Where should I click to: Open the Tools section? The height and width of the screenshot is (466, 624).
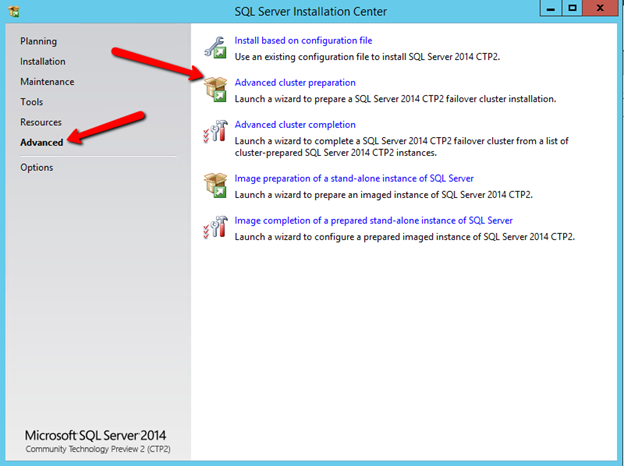[31, 102]
